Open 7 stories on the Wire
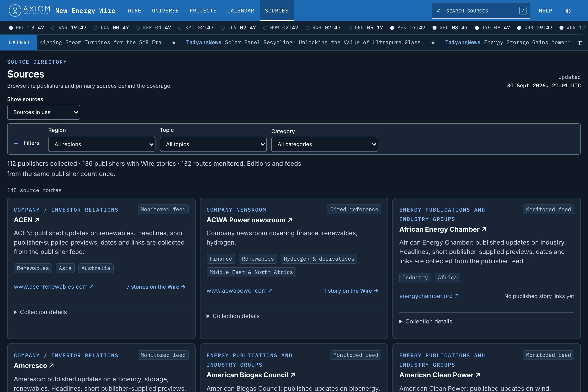 click(x=156, y=287)
